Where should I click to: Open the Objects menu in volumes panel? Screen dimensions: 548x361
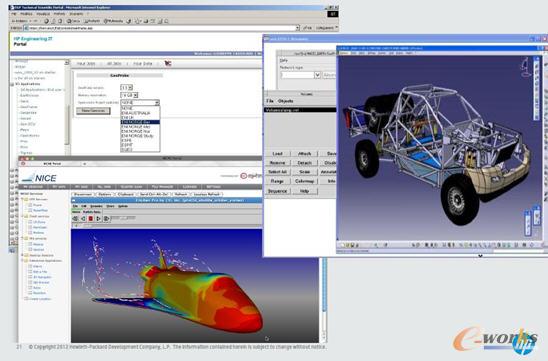tap(286, 101)
